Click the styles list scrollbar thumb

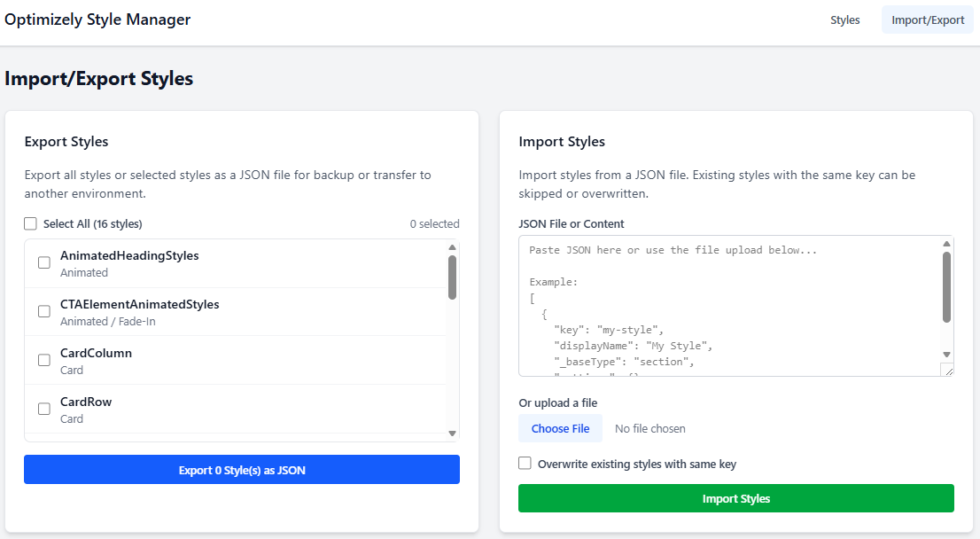click(x=452, y=277)
